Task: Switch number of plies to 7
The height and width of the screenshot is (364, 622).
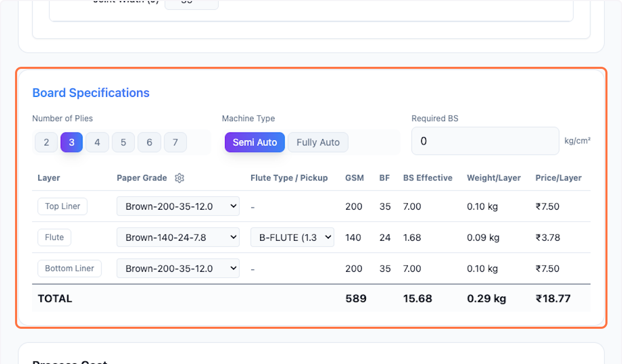Action: (x=175, y=142)
